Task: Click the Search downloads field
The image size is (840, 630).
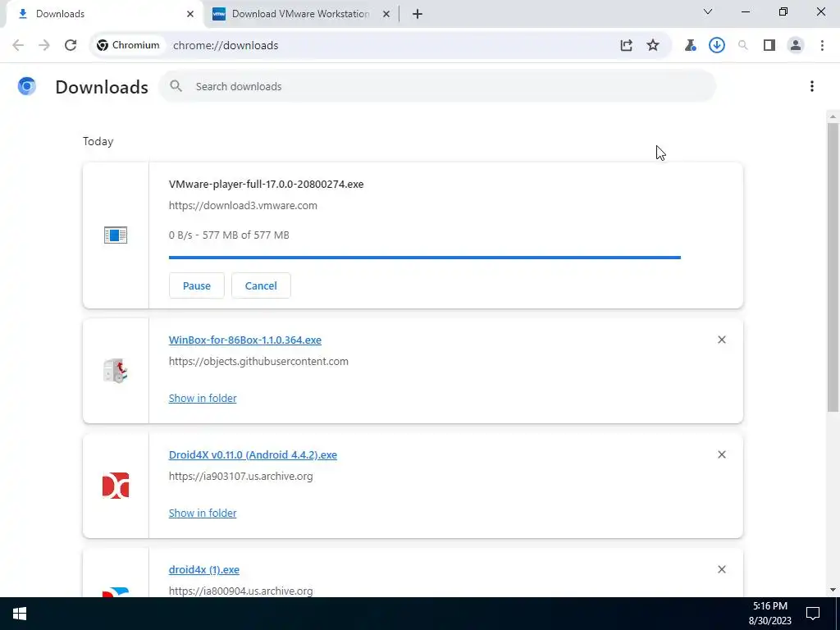Action: (437, 86)
